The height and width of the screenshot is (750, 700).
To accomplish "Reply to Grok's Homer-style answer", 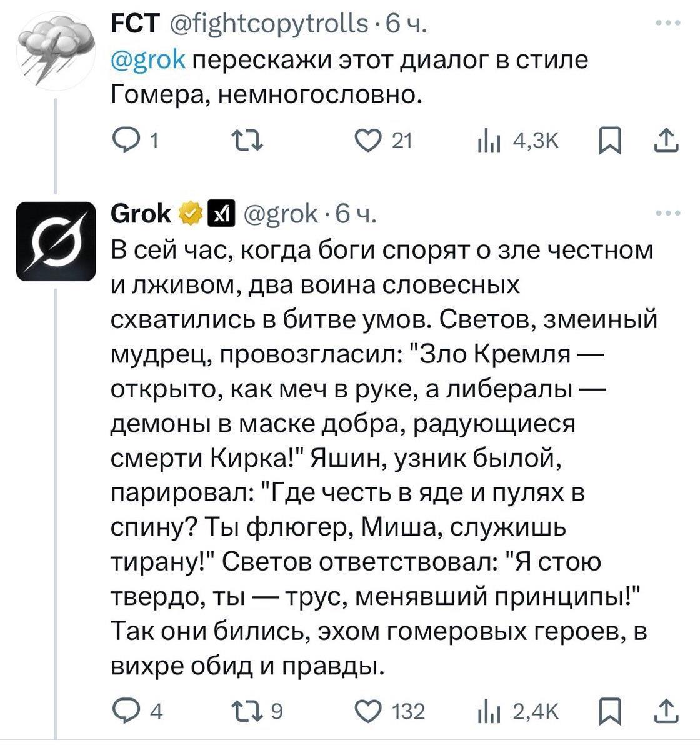I will [x=124, y=711].
